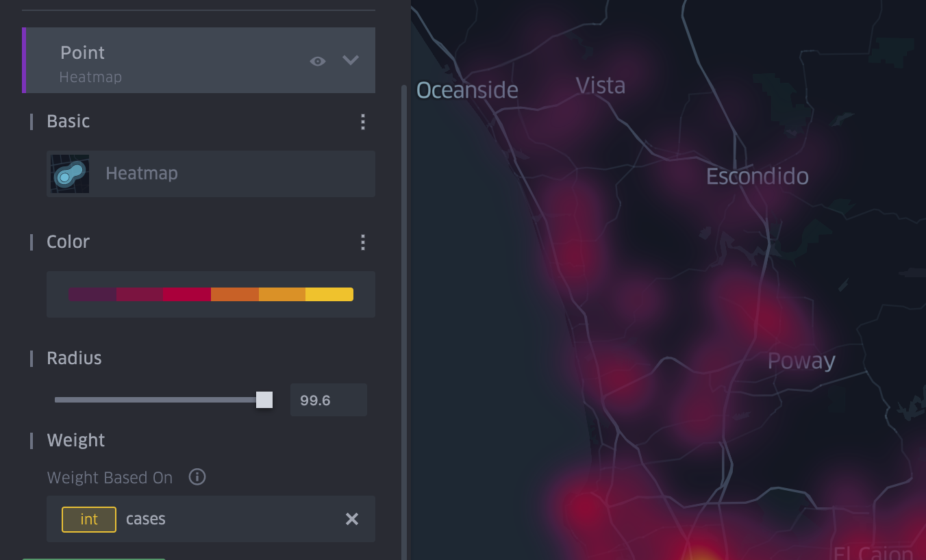926x560 pixels.
Task: Click the Escondido label on map
Action: point(758,177)
